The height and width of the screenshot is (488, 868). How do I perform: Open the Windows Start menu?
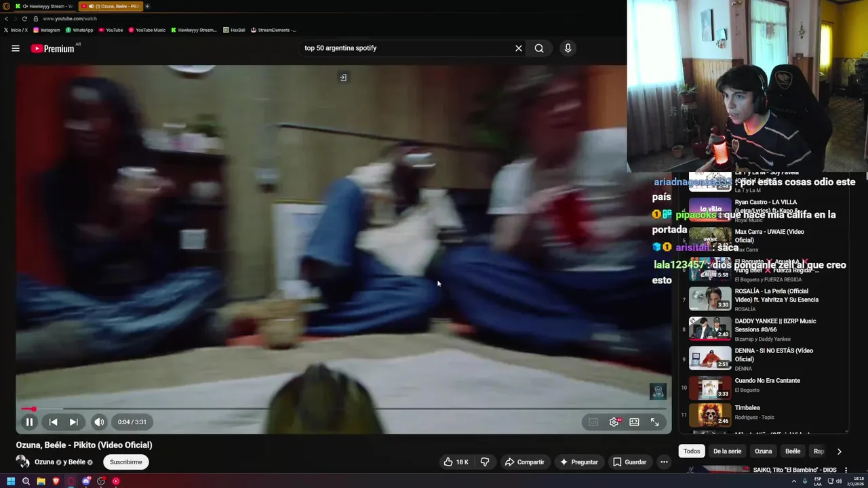11,481
